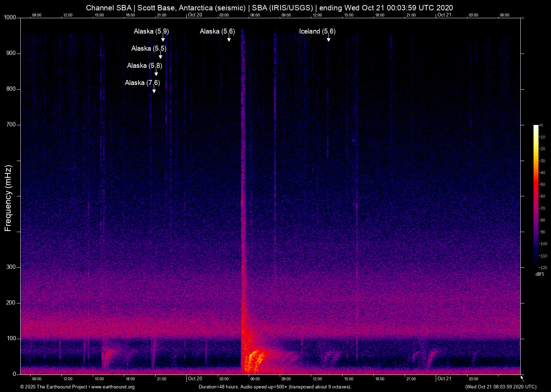Click the 21:00 tick on the bottom timeline
This screenshot has width=551, height=392.
pyautogui.click(x=411, y=379)
